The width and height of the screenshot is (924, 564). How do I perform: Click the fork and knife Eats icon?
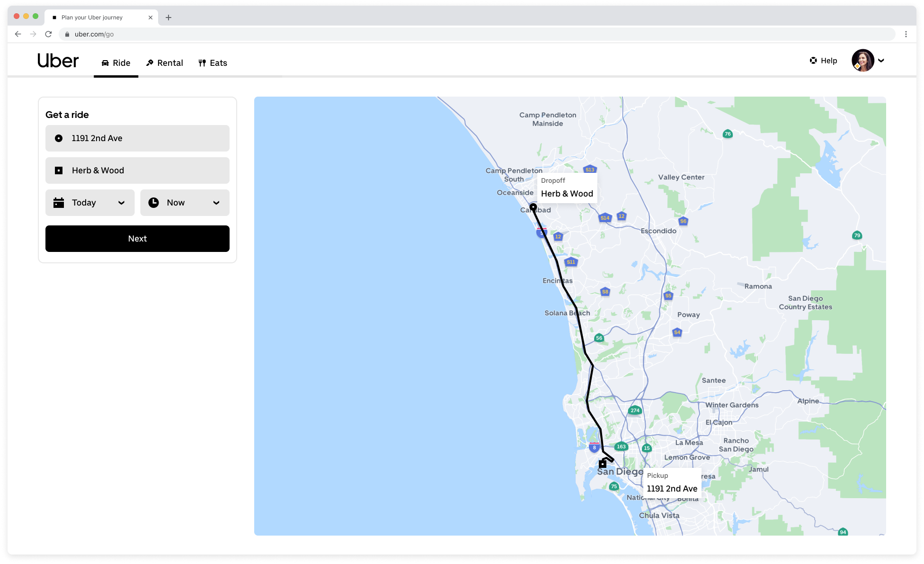click(202, 63)
